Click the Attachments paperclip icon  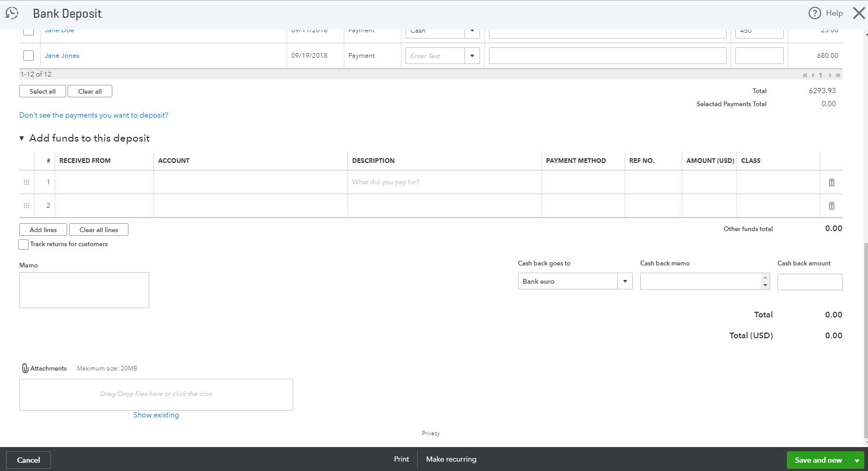24,368
